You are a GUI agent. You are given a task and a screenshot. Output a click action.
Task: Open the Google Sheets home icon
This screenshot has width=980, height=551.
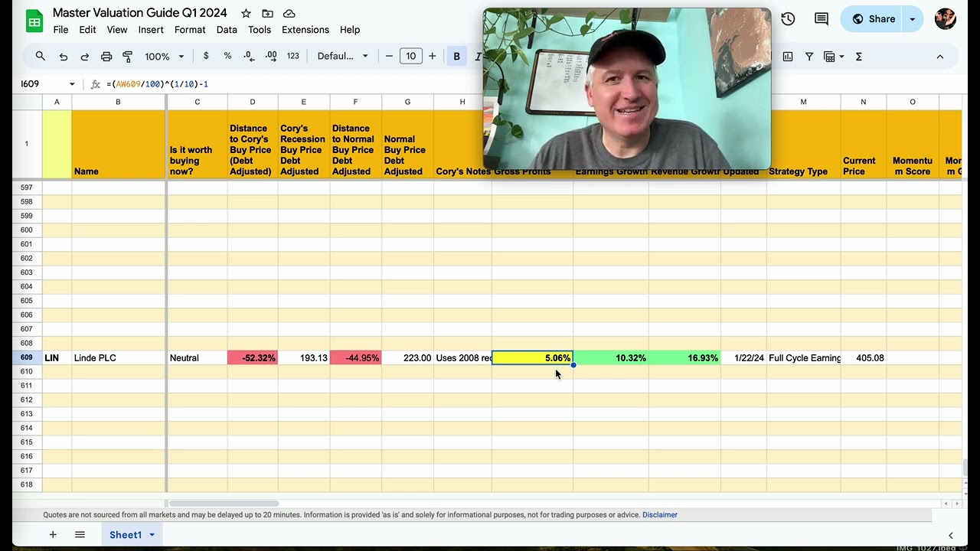pyautogui.click(x=34, y=21)
